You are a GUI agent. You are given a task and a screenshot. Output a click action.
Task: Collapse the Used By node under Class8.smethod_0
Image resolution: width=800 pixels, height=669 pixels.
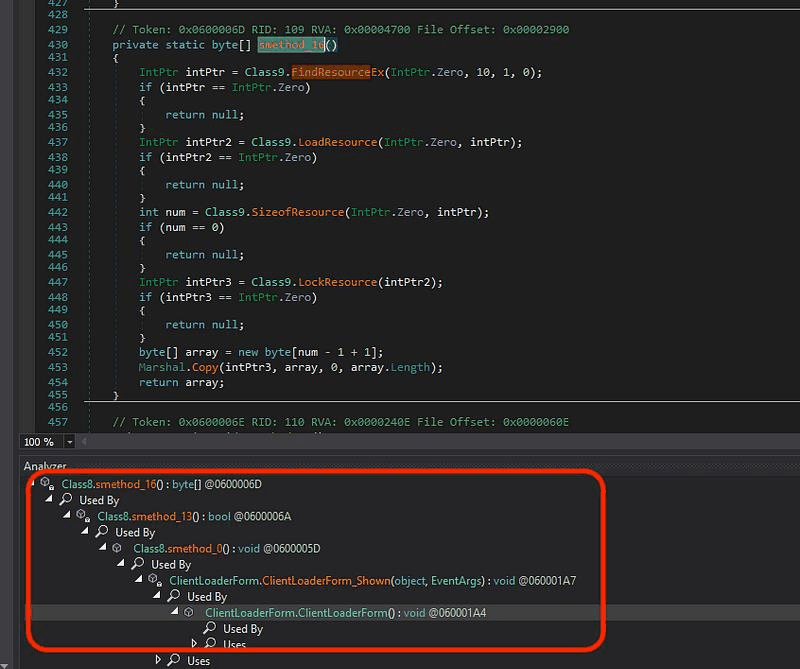pyautogui.click(x=120, y=563)
